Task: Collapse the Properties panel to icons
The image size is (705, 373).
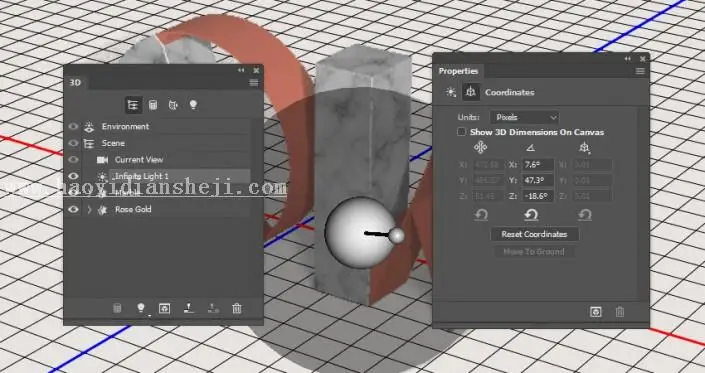Action: pos(628,59)
